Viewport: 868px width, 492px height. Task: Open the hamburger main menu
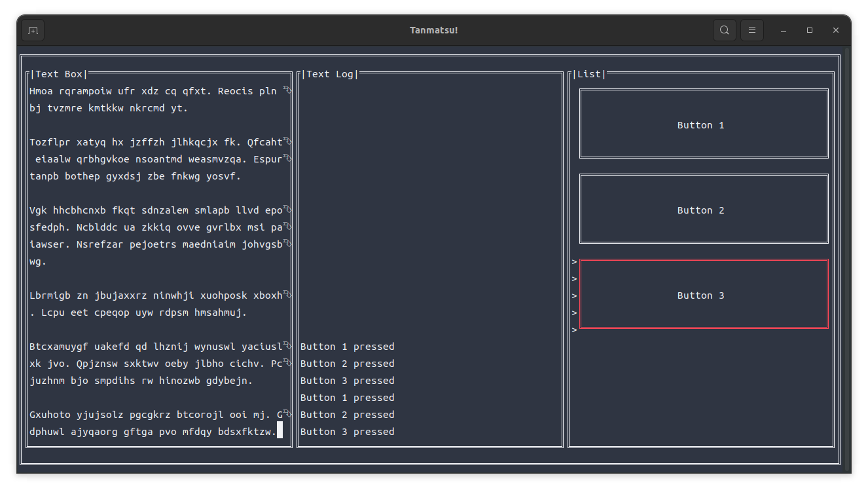coord(752,30)
